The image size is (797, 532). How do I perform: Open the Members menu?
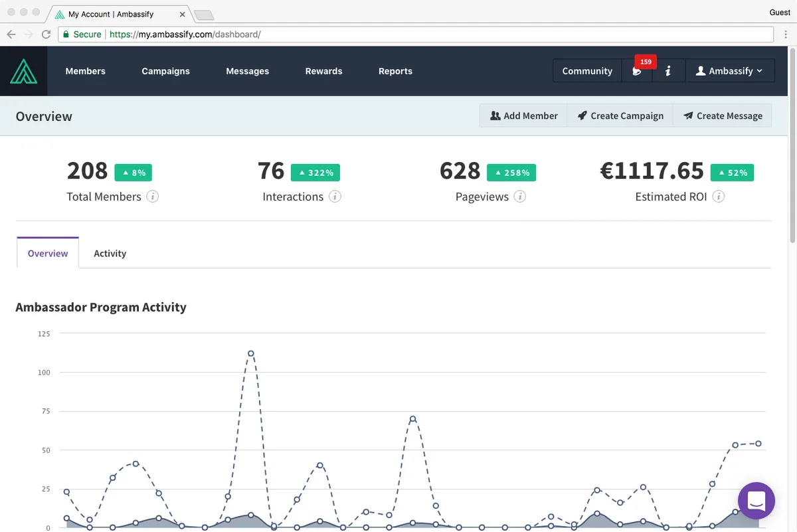(x=85, y=71)
